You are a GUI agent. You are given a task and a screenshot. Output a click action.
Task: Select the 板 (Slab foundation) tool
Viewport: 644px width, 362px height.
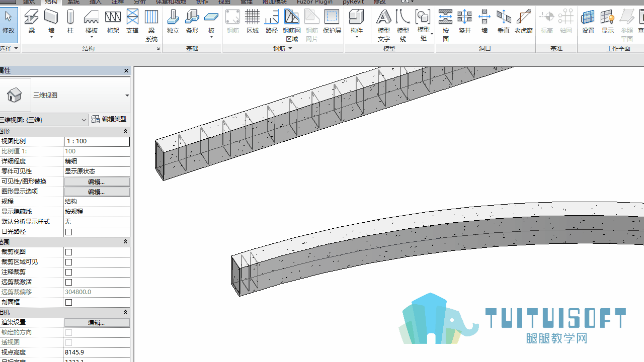pos(211,23)
